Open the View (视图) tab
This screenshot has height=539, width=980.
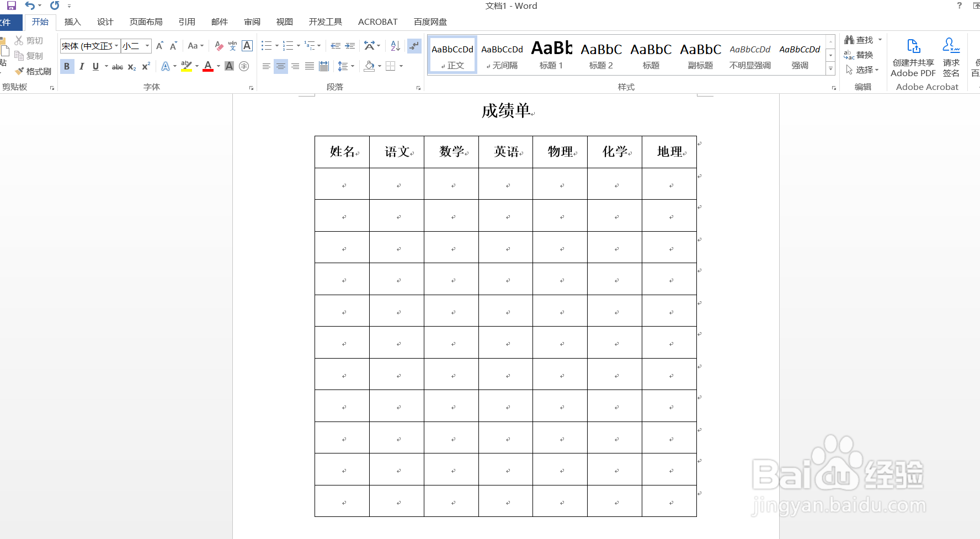click(x=285, y=22)
